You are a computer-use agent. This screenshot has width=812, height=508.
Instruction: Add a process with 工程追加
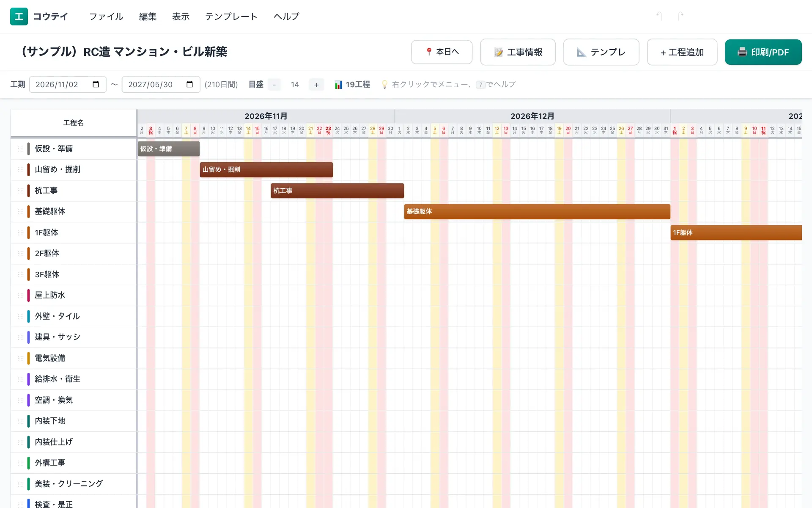pos(682,52)
